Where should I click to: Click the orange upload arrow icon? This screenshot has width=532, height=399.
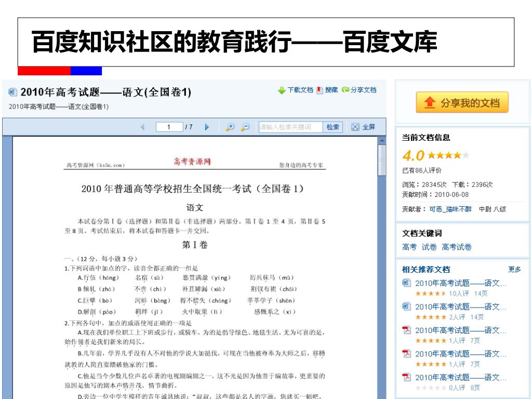pyautogui.click(x=430, y=102)
